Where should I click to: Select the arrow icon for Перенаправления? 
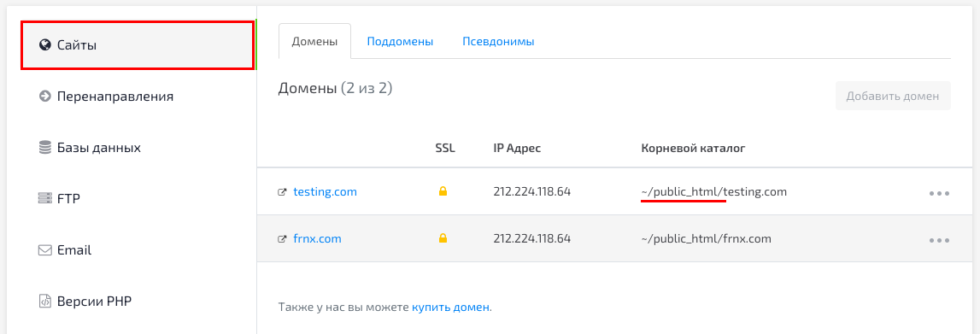point(44,97)
